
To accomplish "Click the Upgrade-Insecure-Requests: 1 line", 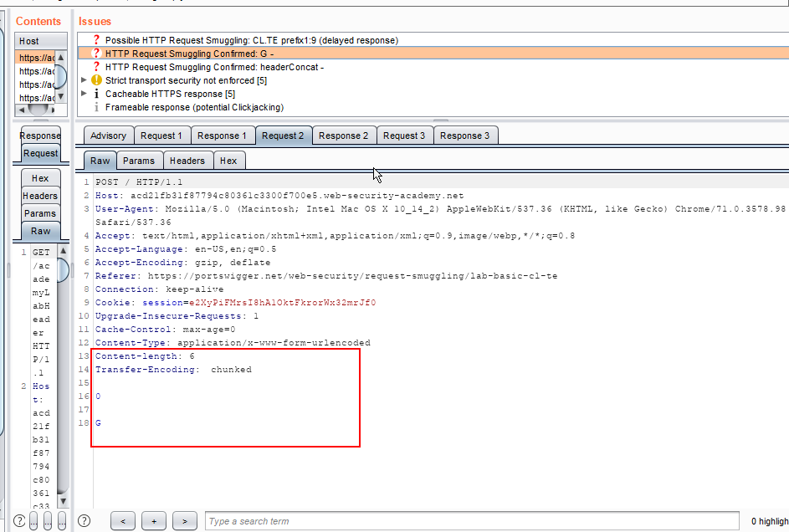I will click(177, 316).
